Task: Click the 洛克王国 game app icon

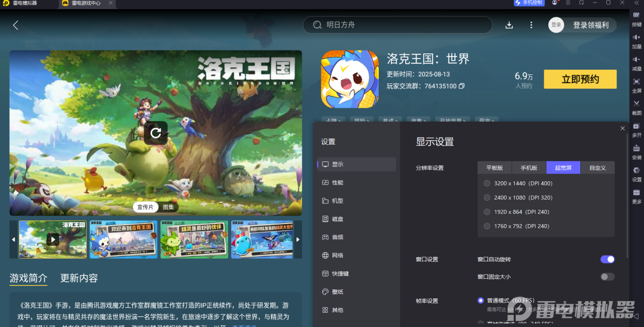Action: click(350, 79)
